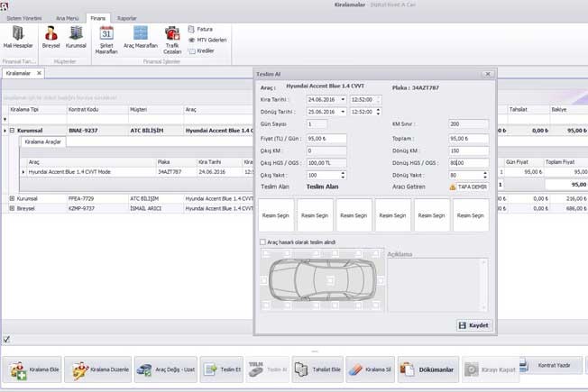Click Araç Değiş - Uzat button
This screenshot has height=392, width=588.
166,369
